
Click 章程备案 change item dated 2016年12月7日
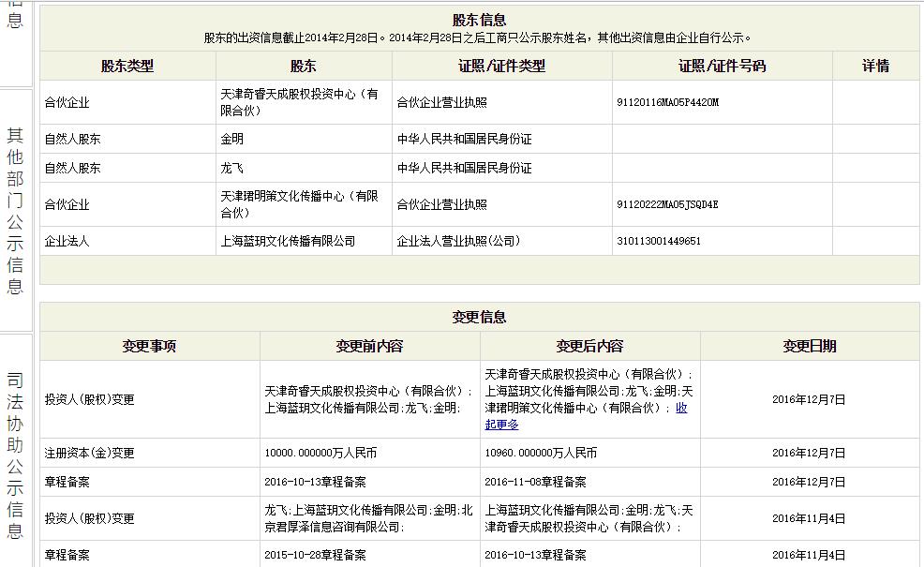[x=67, y=482]
